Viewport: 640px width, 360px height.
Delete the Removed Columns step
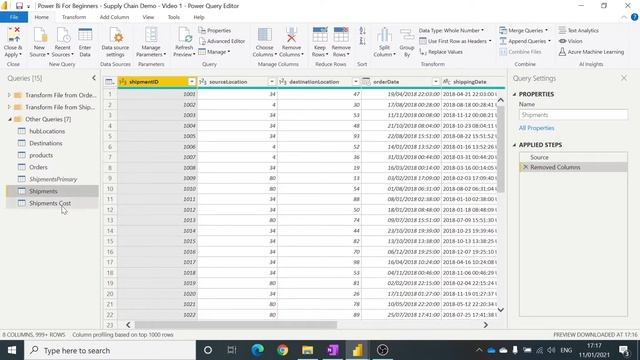pyautogui.click(x=525, y=167)
